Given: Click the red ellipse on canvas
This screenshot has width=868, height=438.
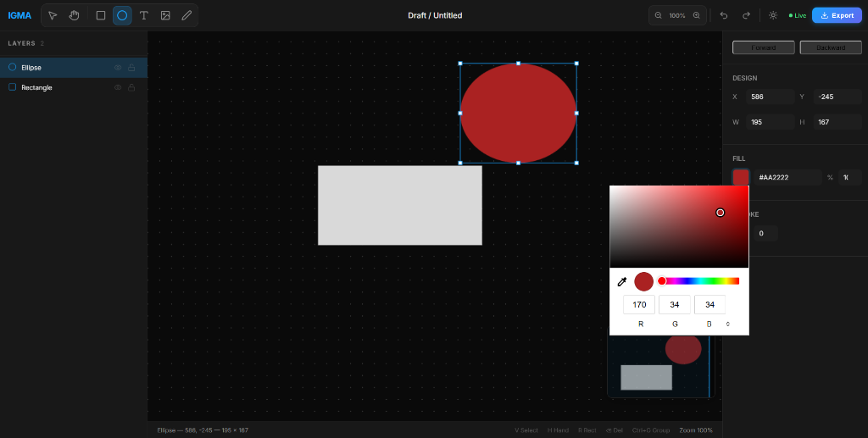Looking at the screenshot, I should [518, 113].
